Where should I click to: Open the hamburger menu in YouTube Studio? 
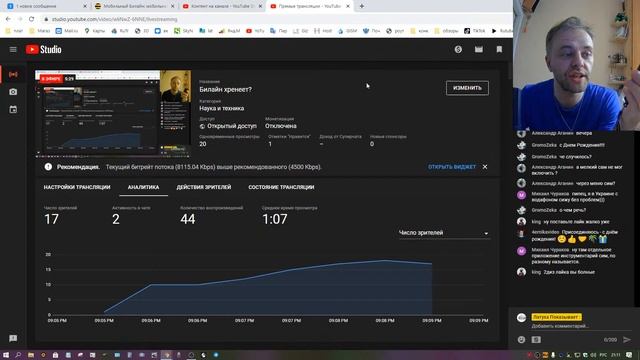click(x=13, y=49)
